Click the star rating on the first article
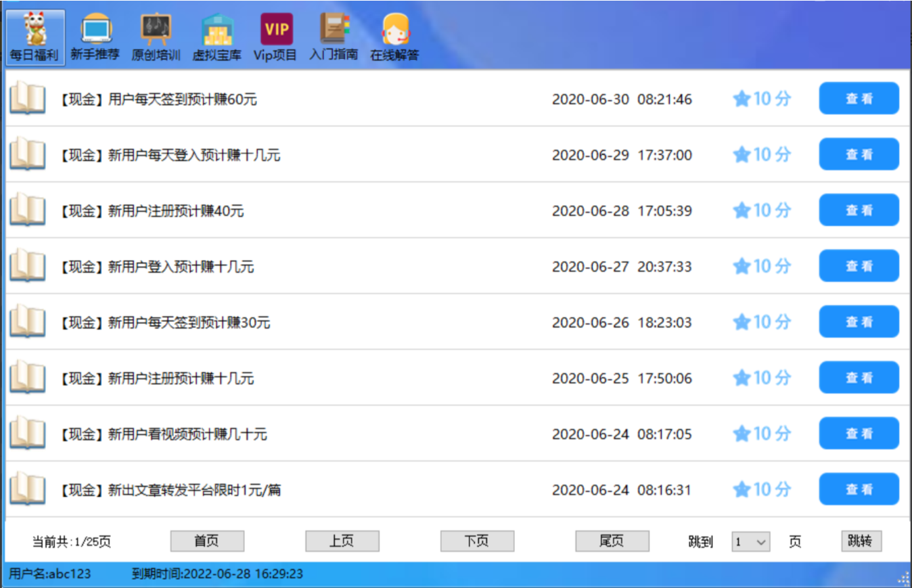 [x=741, y=98]
